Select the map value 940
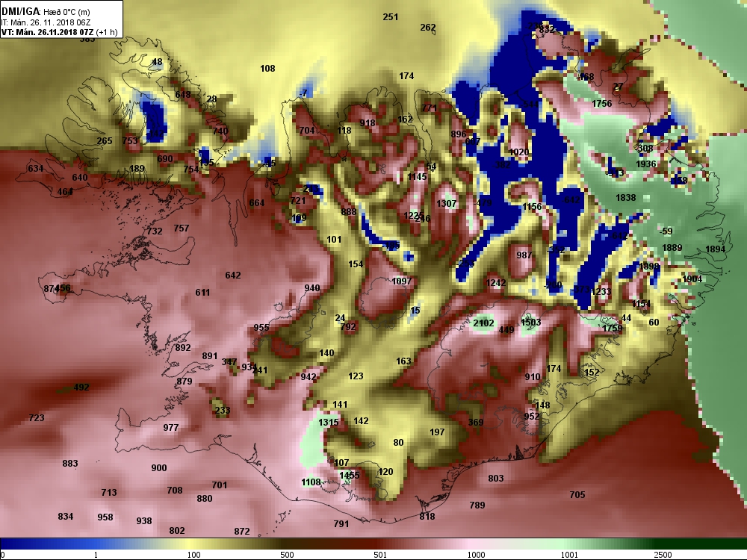Viewport: 747px width, 560px height. click(312, 288)
